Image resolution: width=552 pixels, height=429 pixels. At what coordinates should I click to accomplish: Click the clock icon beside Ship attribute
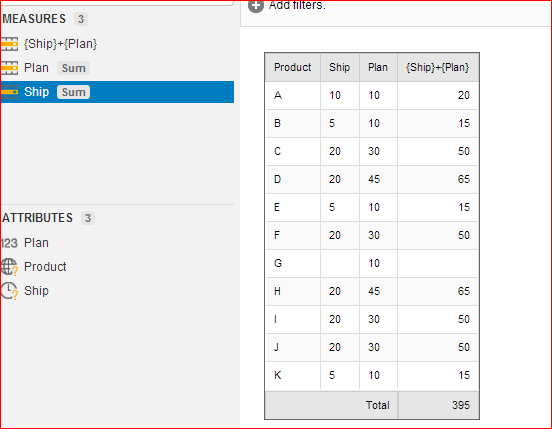(x=9, y=291)
